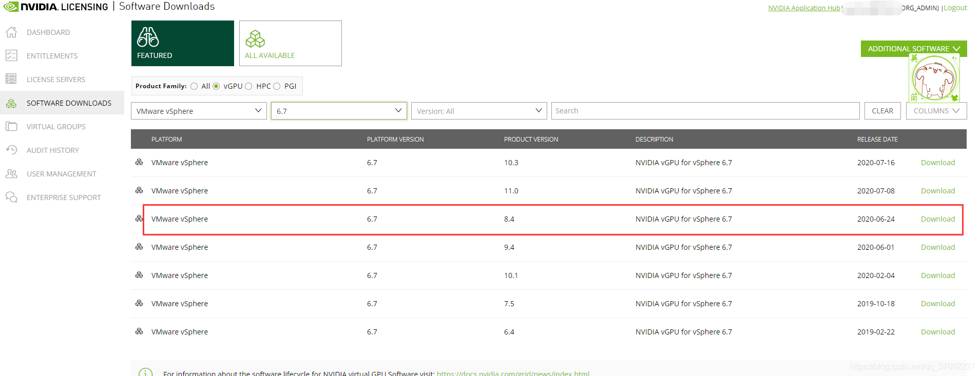Click the License Servers icon
The height and width of the screenshot is (376, 980).
11,79
